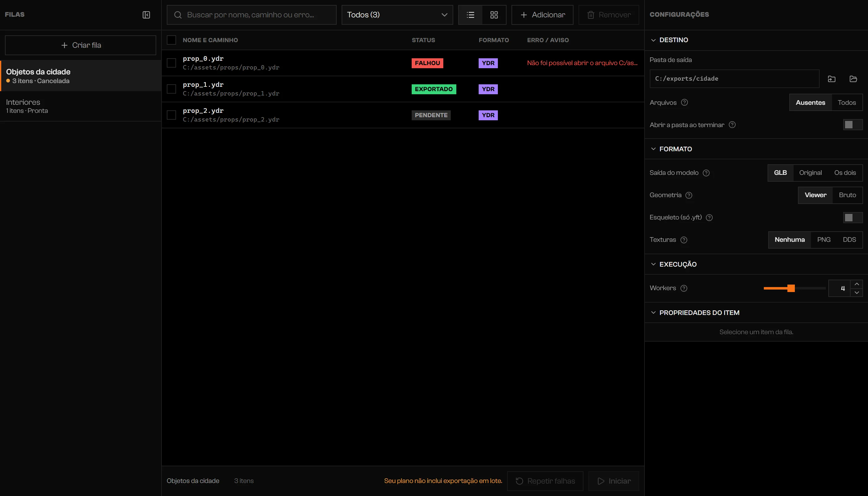This screenshot has height=496, width=868.
Task: Open help icon next to Geometria
Action: 689,195
